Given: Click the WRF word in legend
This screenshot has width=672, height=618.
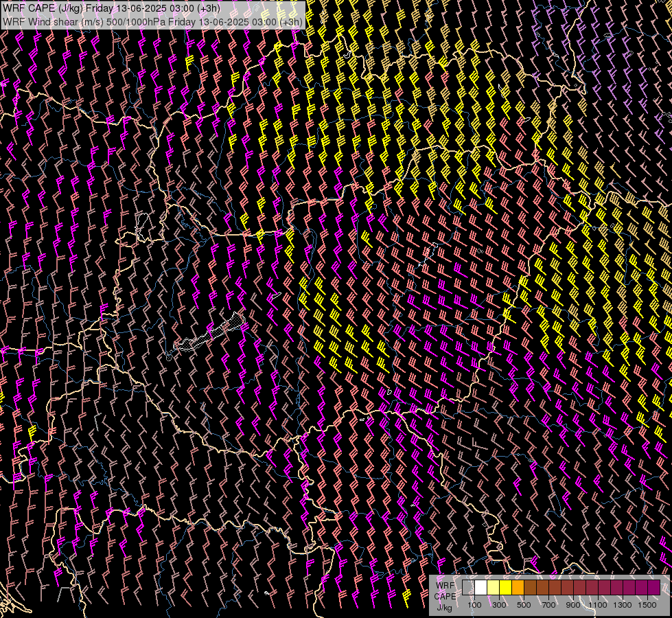Looking at the screenshot, I should (445, 586).
